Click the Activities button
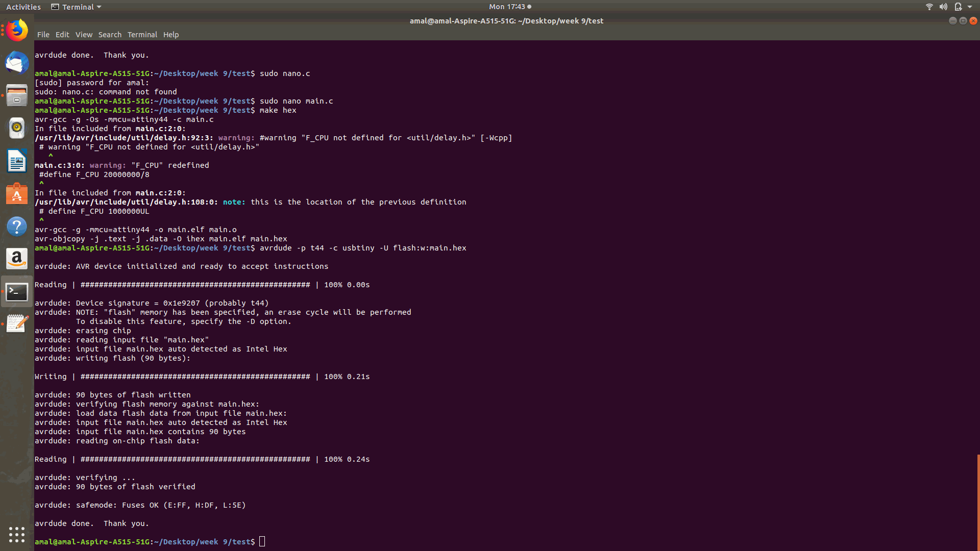980x551 pixels. [23, 7]
